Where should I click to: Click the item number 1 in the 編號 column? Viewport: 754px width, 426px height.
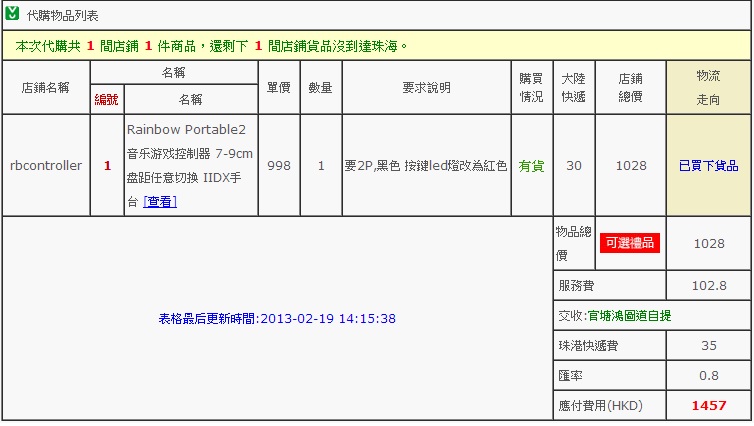coord(107,166)
